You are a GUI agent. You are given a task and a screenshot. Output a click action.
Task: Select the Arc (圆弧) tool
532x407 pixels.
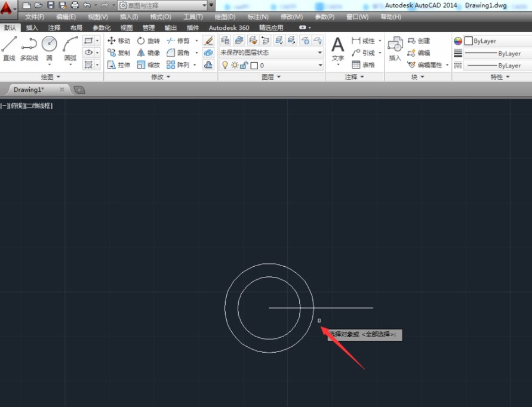pos(70,50)
